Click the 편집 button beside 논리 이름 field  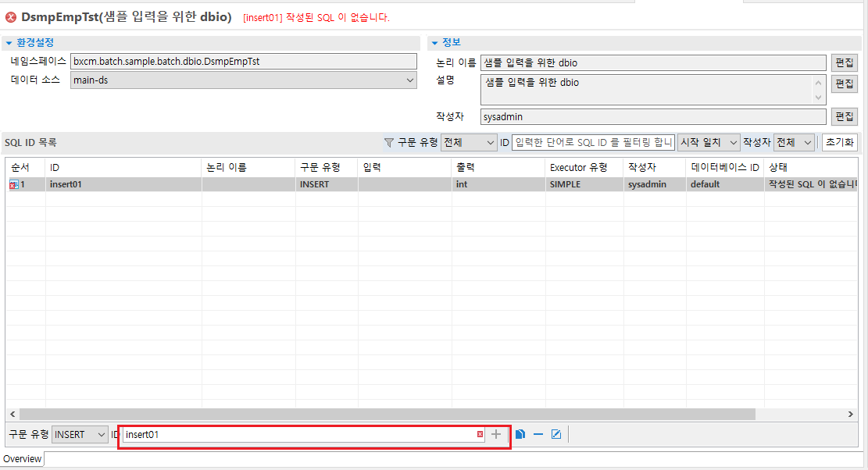coord(845,62)
